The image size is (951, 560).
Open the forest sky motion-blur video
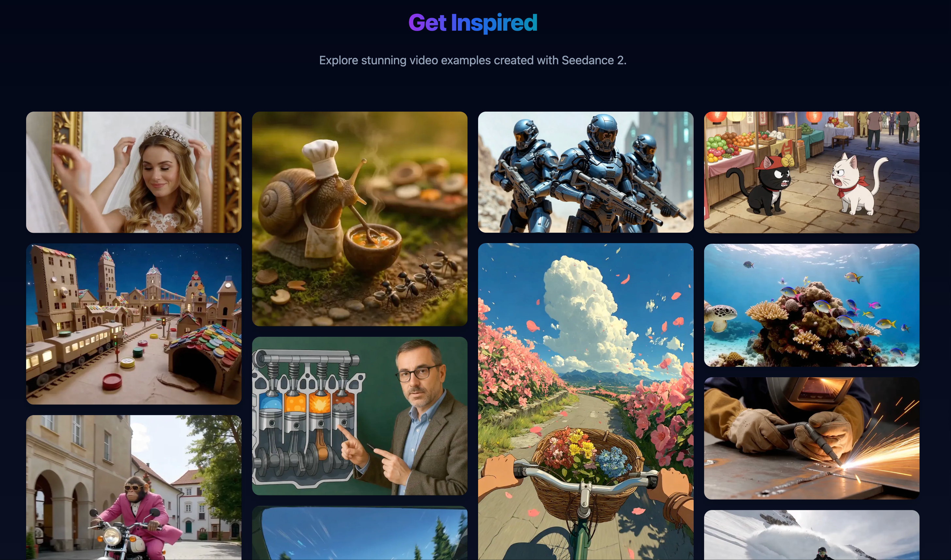pos(360,533)
